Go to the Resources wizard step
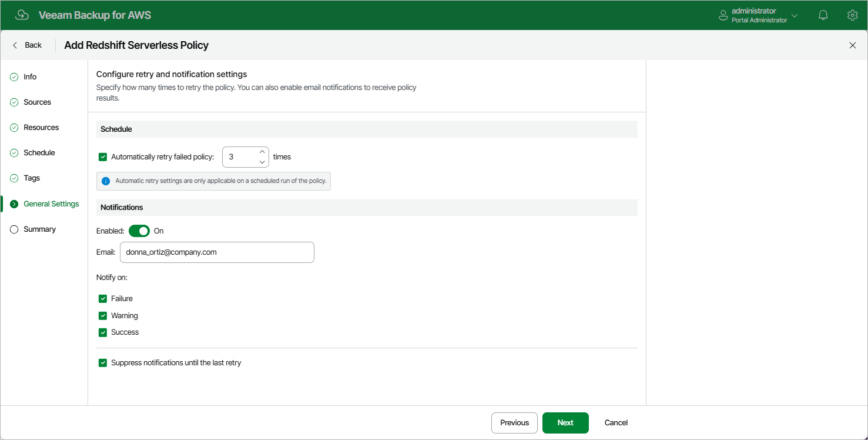 (41, 127)
